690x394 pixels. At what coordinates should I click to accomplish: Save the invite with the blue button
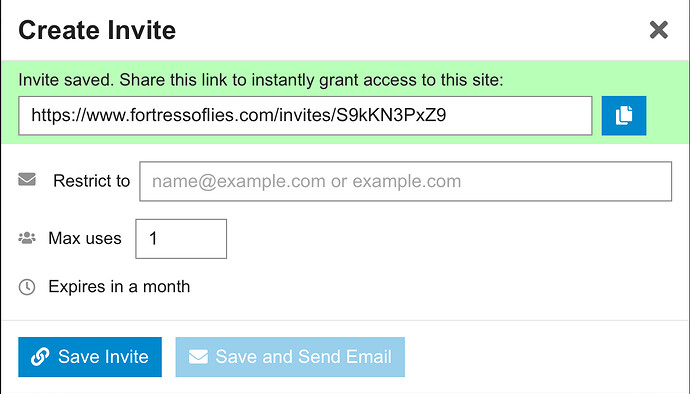pyautogui.click(x=90, y=357)
